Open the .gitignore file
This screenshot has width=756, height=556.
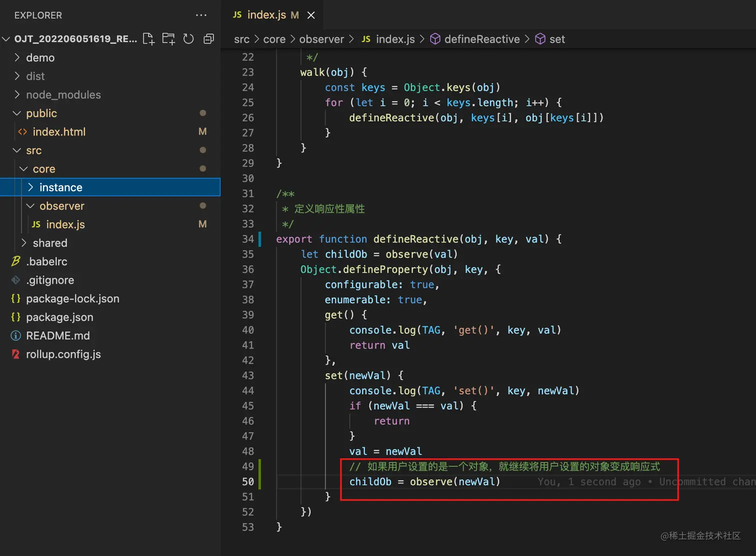(x=110, y=280)
